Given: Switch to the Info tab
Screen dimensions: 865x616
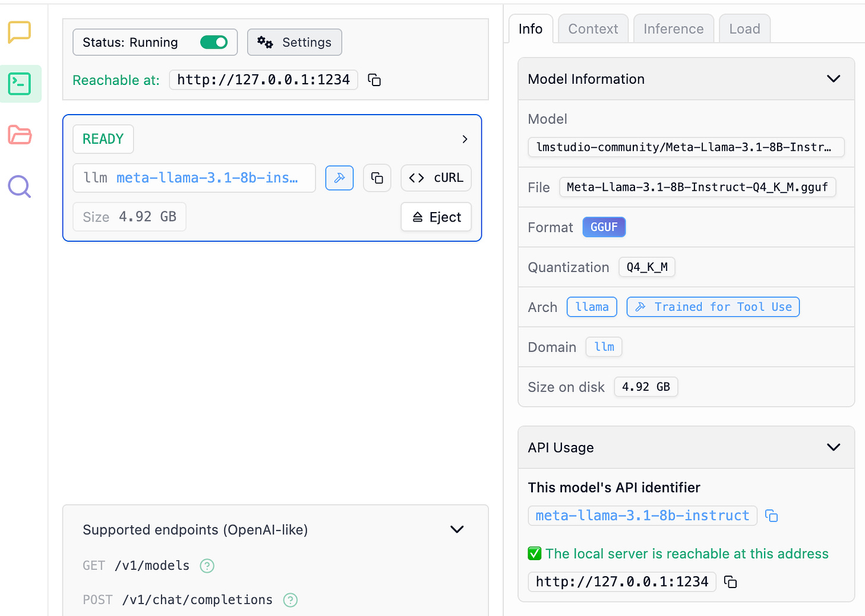Looking at the screenshot, I should point(531,29).
